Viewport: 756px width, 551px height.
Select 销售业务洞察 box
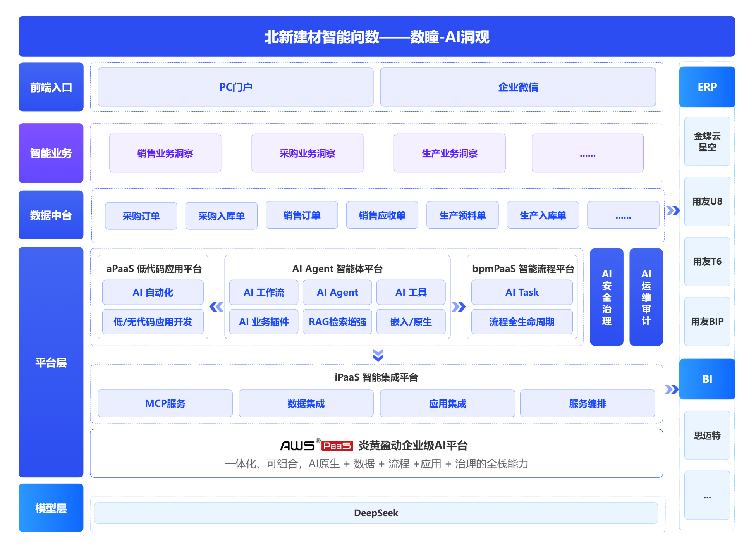[165, 153]
